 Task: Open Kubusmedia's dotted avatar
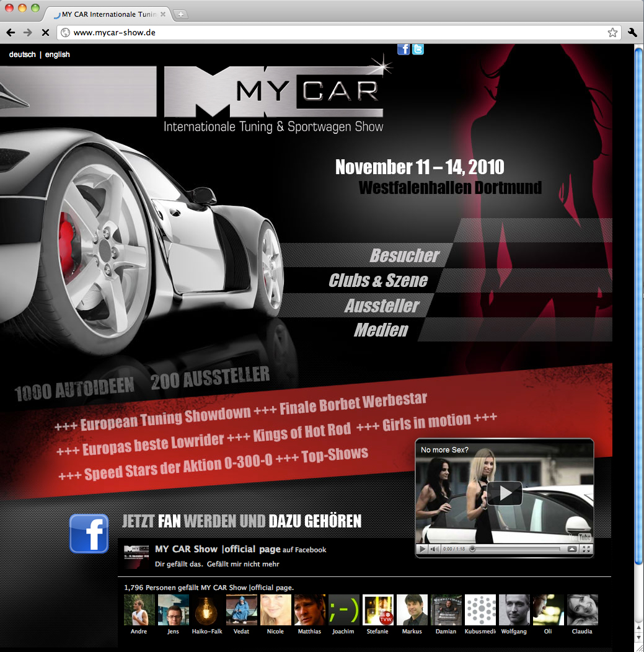(x=480, y=610)
